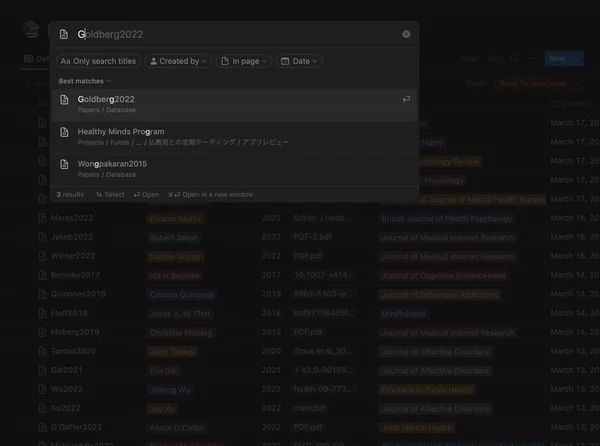The height and width of the screenshot is (446, 600).
Task: Click the page icon beside Wongpakaran2015 result
Action: 64,164
